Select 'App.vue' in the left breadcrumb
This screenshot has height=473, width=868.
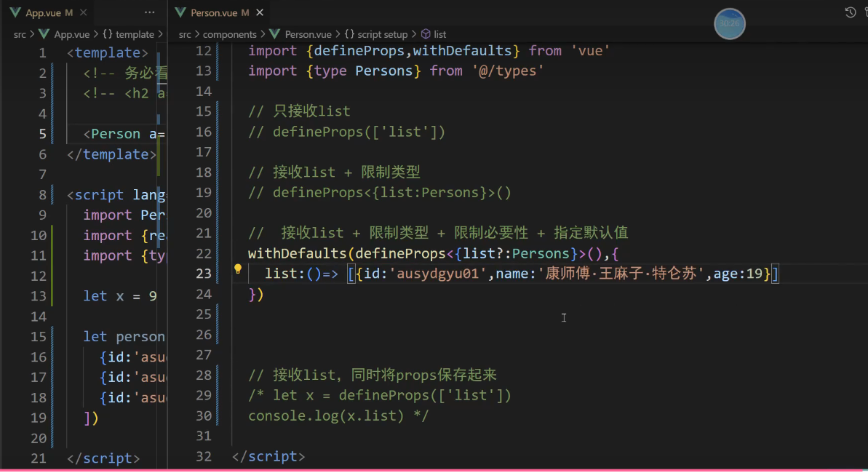pos(71,34)
